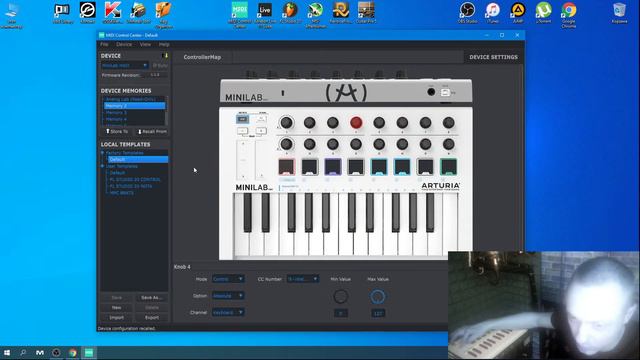Switch to the DEVICE SETTINGS tab
Image resolution: width=640 pixels, height=360 pixels.
(493, 57)
